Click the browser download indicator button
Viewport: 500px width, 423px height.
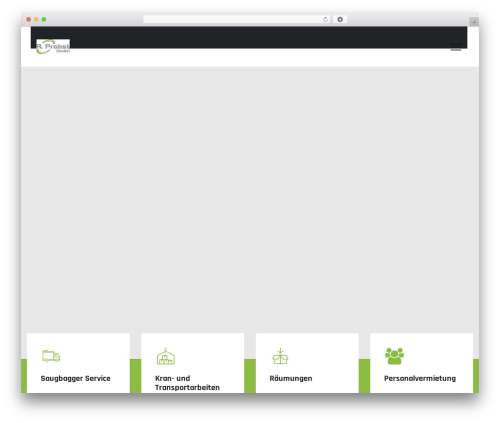340,19
